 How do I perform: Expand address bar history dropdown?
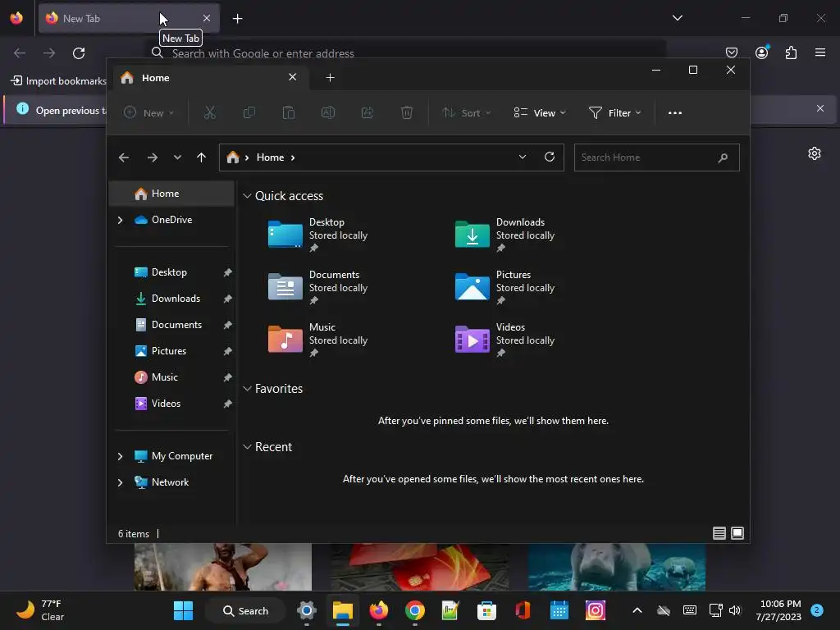[x=523, y=157]
